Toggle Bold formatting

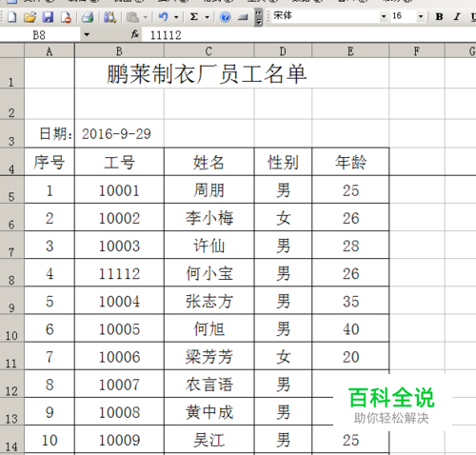[439, 17]
